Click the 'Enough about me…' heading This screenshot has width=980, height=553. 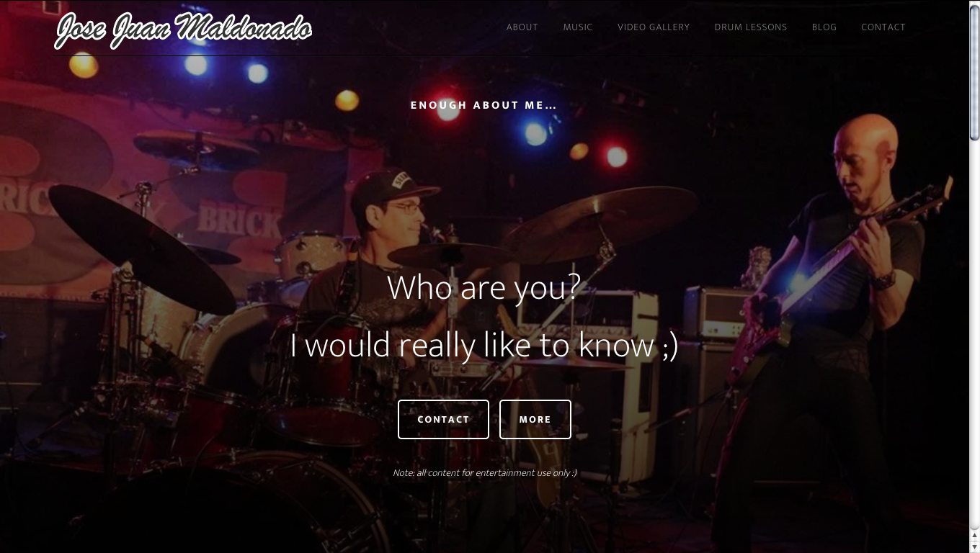pos(484,105)
